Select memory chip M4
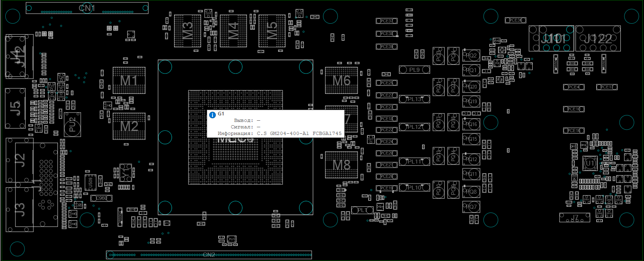Screen dimensions: 644x261 (x=233, y=31)
